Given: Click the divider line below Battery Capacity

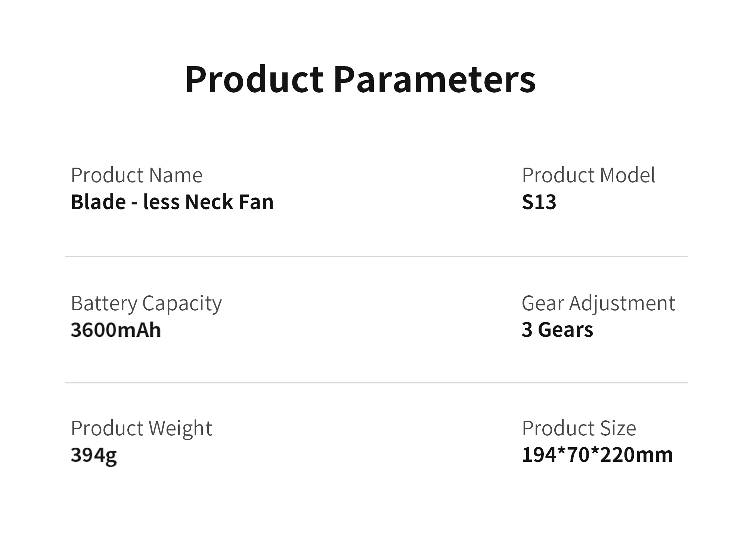Looking at the screenshot, I should [x=376, y=383].
